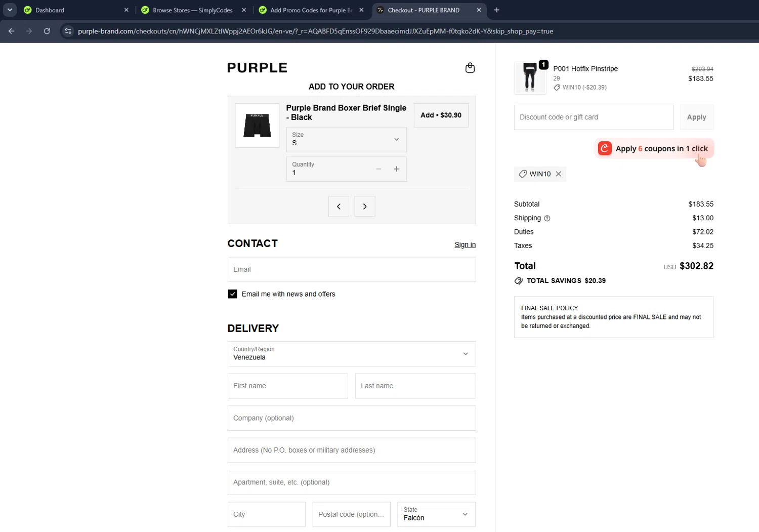Click the browser address bar URL
Screen dimensions: 759x532
pyautogui.click(x=315, y=31)
